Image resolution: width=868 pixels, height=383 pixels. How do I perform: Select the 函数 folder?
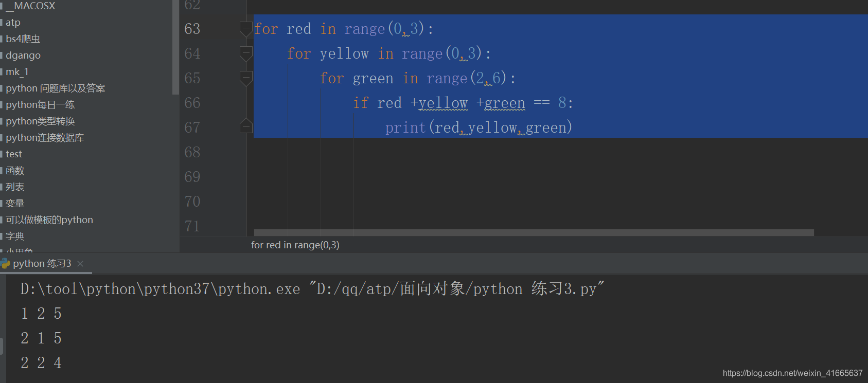[15, 170]
